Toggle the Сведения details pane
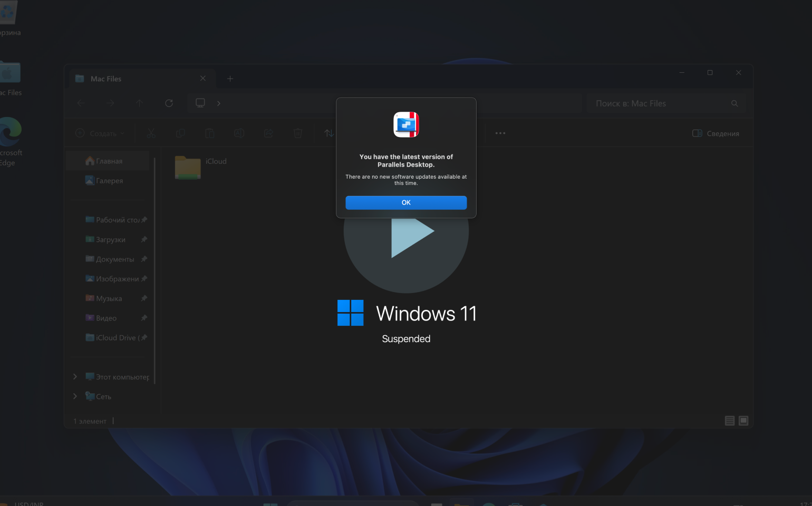The image size is (812, 506). click(716, 133)
